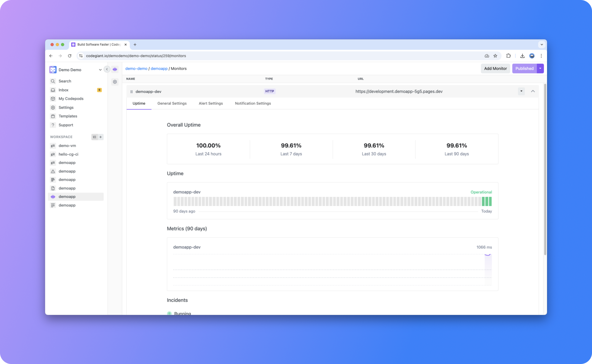Open the Demo Demo workspace switcher chevron
592x364 pixels.
point(100,70)
